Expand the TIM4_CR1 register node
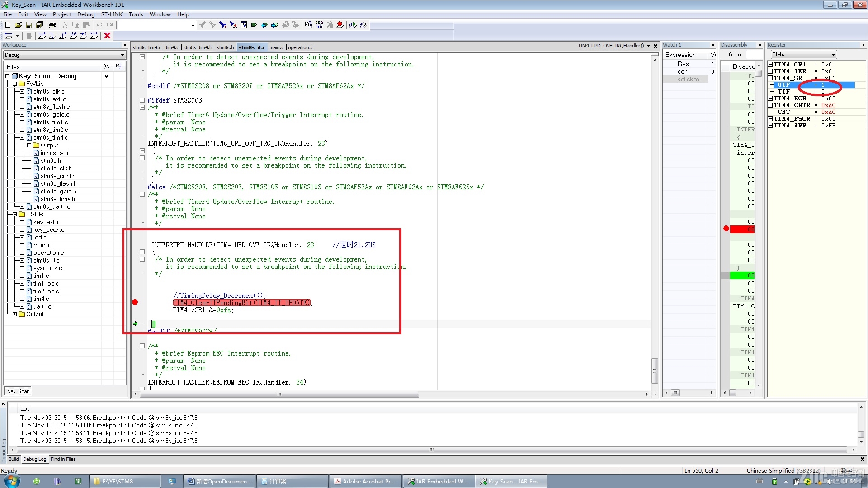 pyautogui.click(x=770, y=65)
